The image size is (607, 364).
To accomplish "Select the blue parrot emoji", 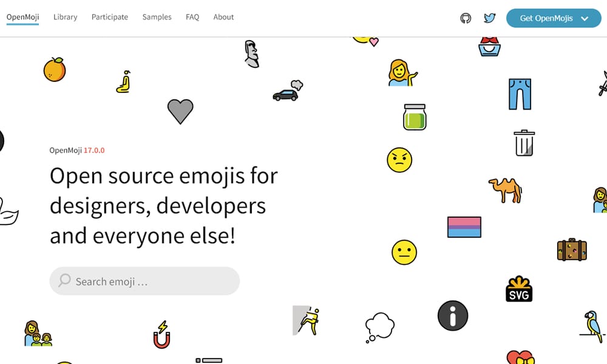I will coord(593,326).
